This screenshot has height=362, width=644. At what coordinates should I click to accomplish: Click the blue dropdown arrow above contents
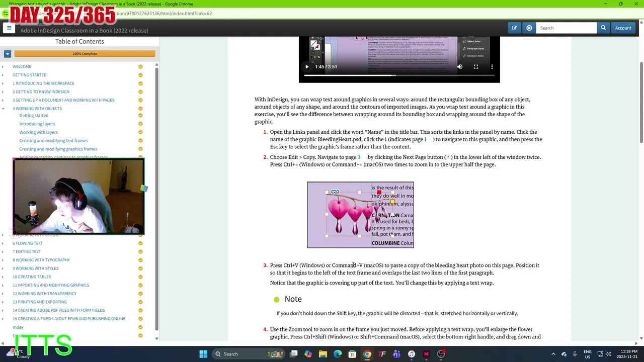coord(8,54)
